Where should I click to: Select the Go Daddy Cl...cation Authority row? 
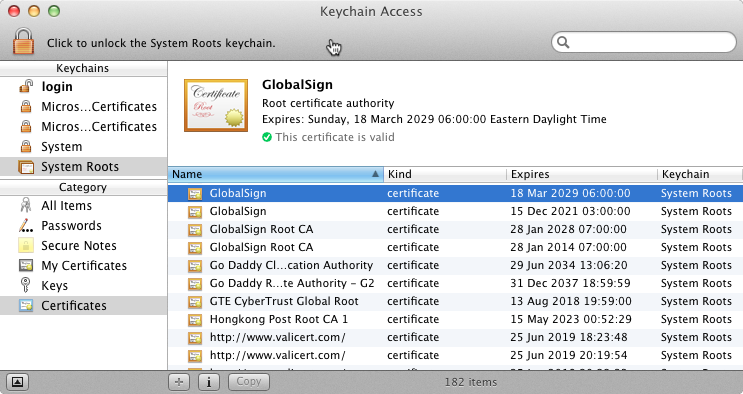455,266
